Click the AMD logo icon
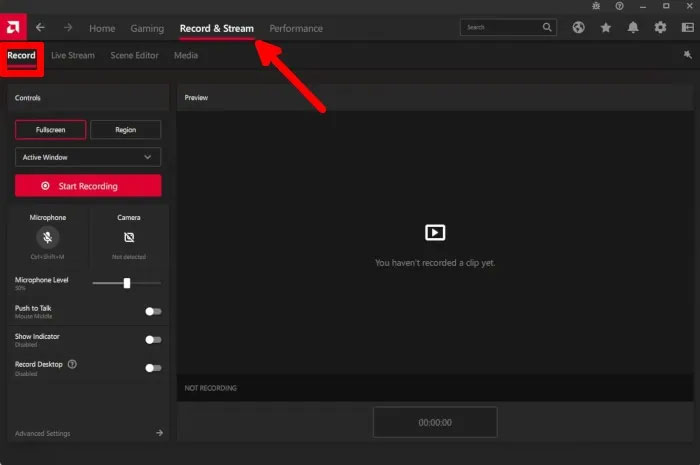 [x=13, y=28]
